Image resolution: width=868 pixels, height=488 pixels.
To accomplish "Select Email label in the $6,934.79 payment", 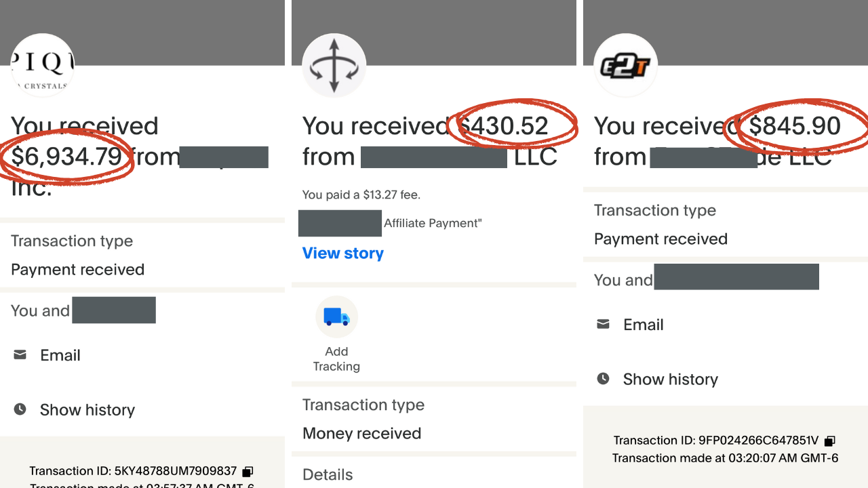I will tap(60, 355).
